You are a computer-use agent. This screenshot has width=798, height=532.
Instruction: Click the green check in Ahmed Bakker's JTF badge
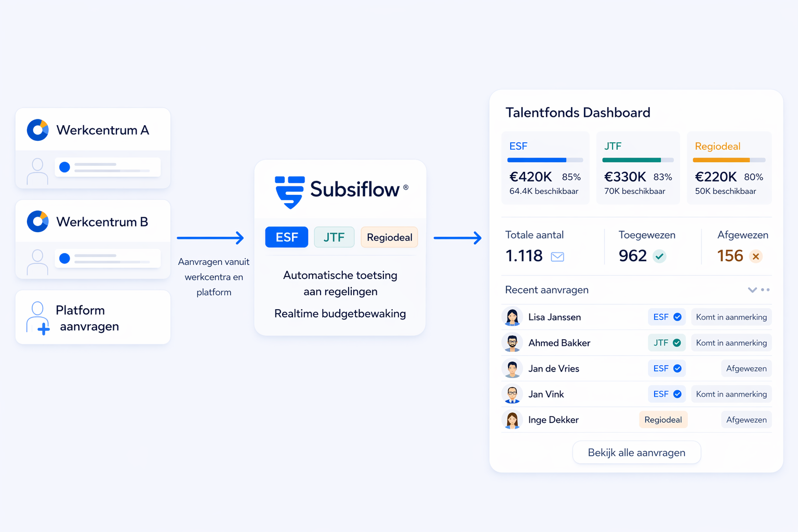677,343
